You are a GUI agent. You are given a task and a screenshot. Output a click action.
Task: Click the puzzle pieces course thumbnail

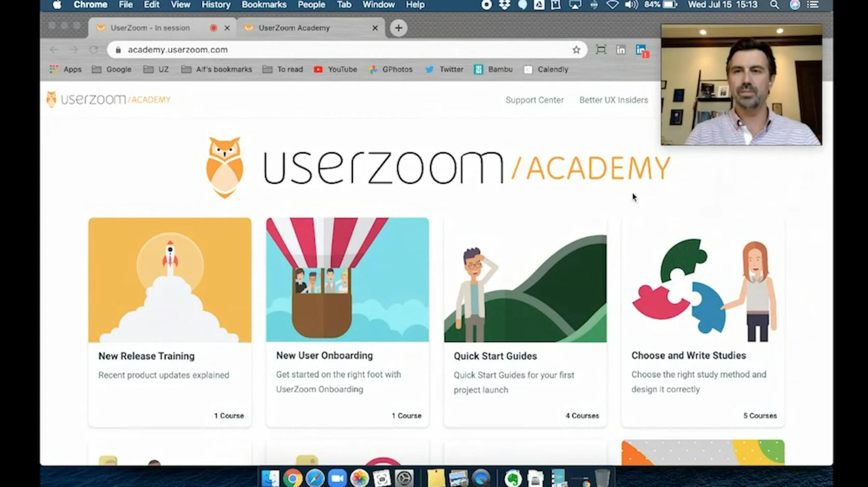(x=703, y=280)
